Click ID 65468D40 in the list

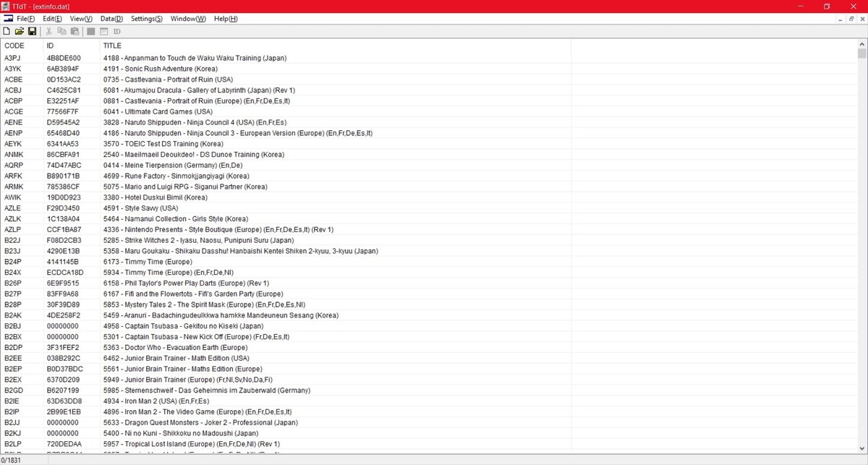tap(63, 133)
